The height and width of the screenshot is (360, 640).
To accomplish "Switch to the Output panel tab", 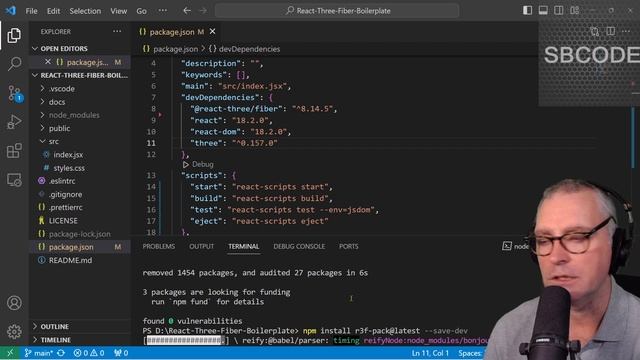I will 201,247.
